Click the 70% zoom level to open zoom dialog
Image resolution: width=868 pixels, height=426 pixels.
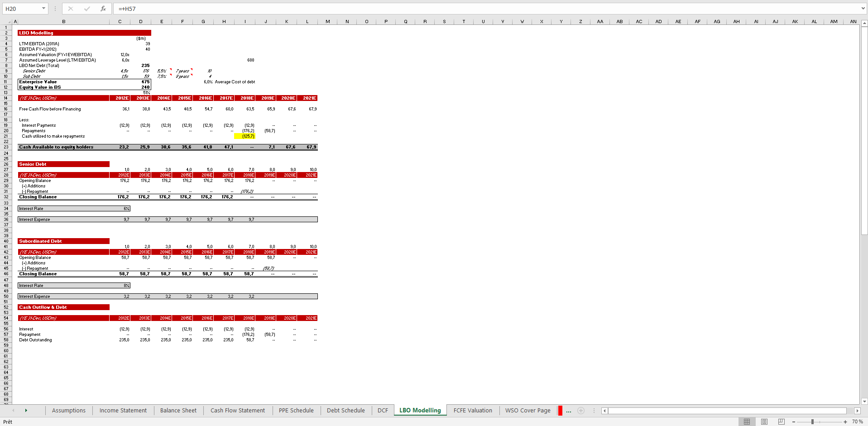click(858, 421)
